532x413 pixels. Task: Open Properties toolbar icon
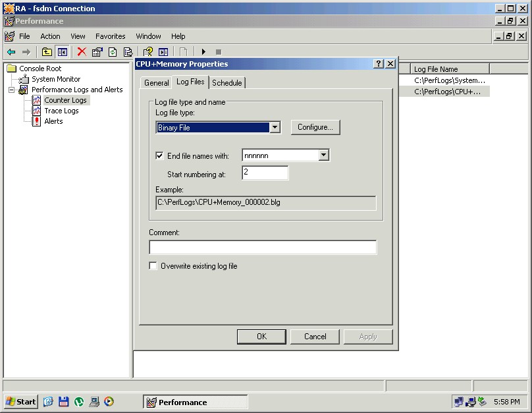(x=97, y=52)
